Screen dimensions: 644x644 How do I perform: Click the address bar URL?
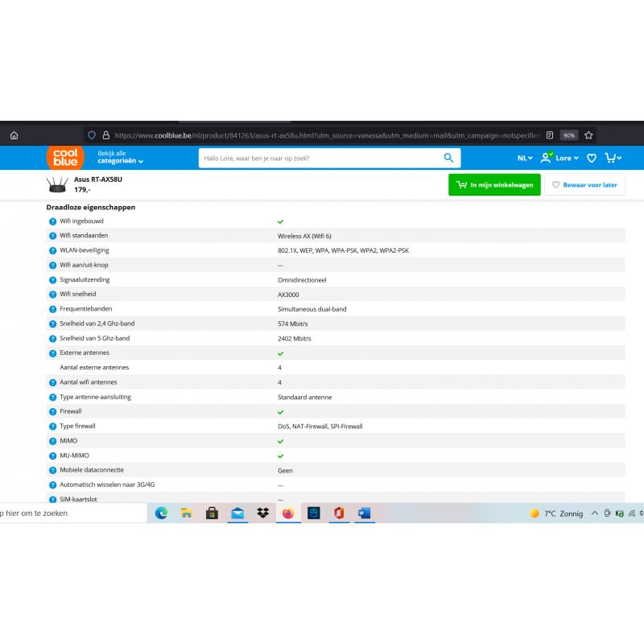(x=328, y=135)
